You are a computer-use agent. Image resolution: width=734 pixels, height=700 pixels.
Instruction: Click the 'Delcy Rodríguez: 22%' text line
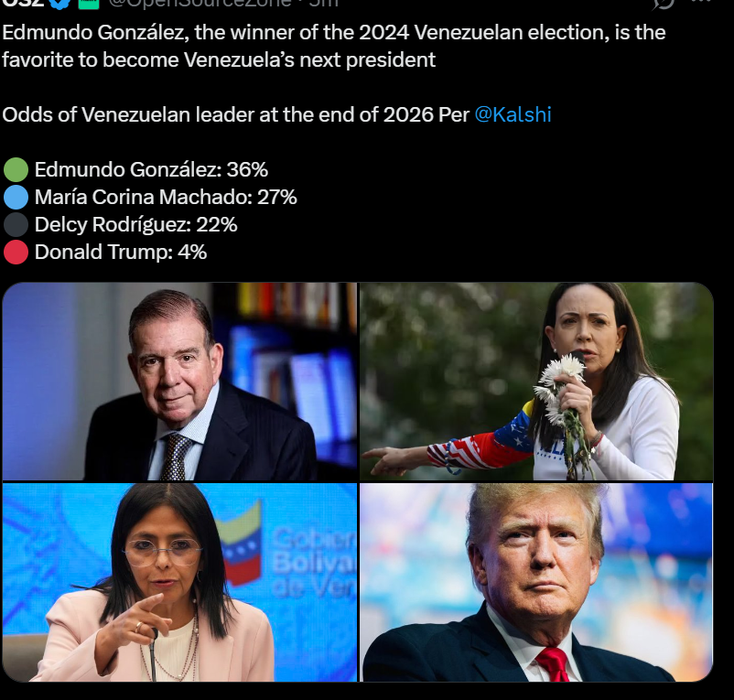[135, 225]
